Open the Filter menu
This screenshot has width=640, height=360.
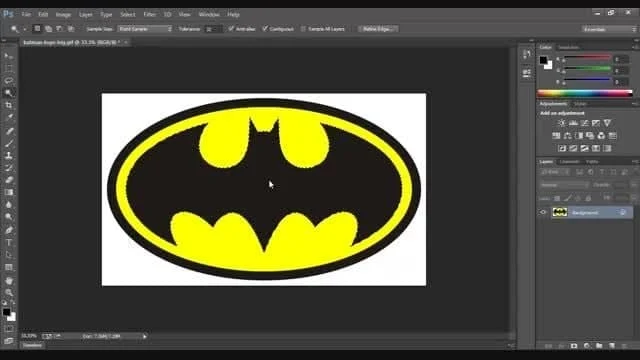tap(149, 14)
